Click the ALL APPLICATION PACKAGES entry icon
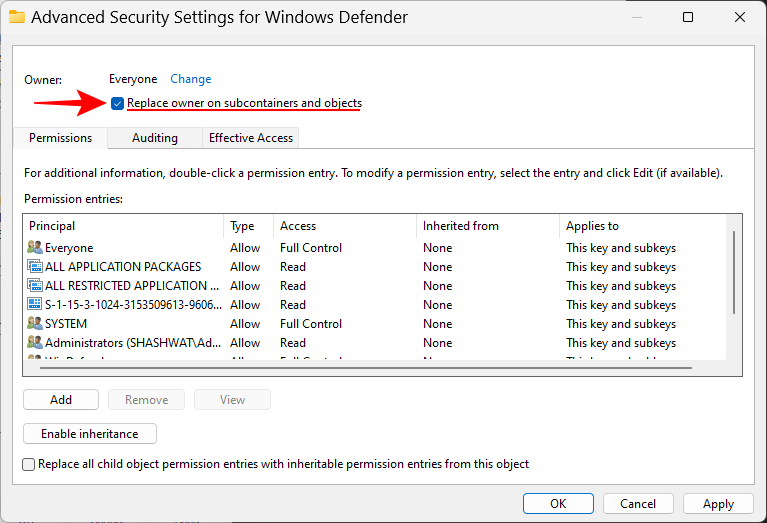767x523 pixels. [35, 267]
